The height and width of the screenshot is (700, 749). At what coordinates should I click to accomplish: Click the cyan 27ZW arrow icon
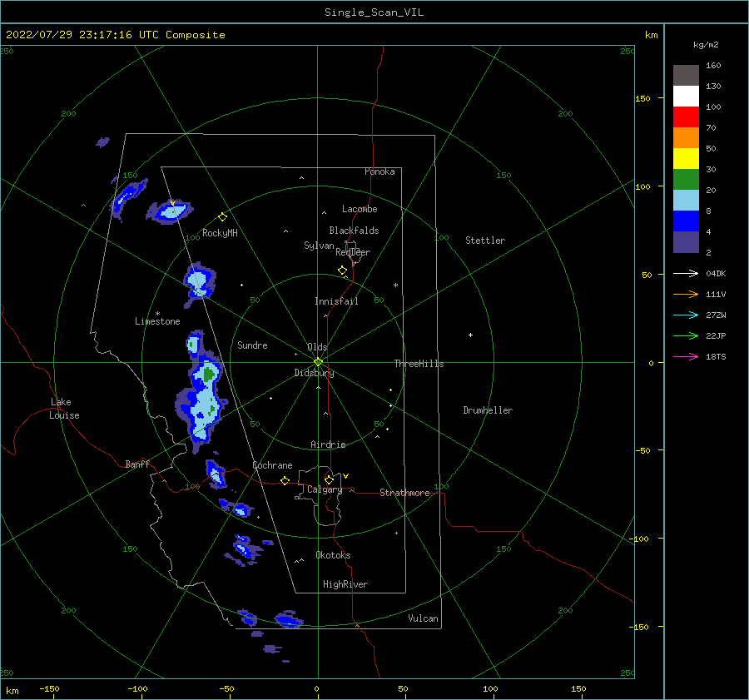(x=686, y=315)
